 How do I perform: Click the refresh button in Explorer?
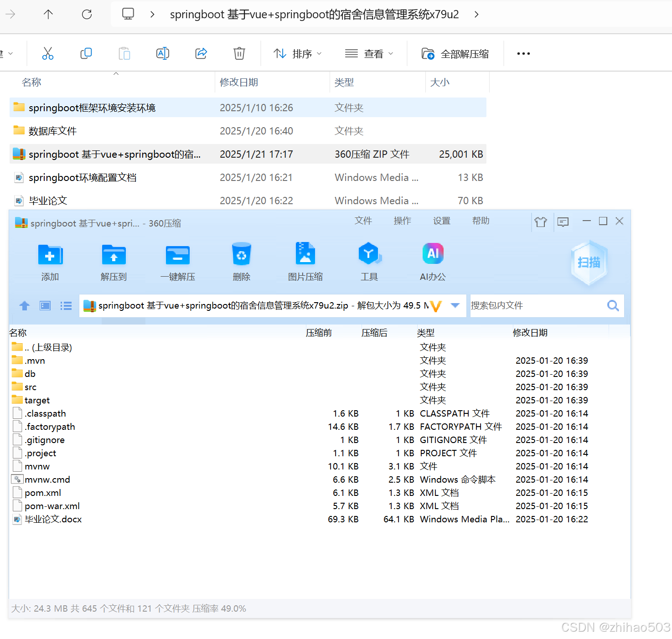click(x=87, y=14)
